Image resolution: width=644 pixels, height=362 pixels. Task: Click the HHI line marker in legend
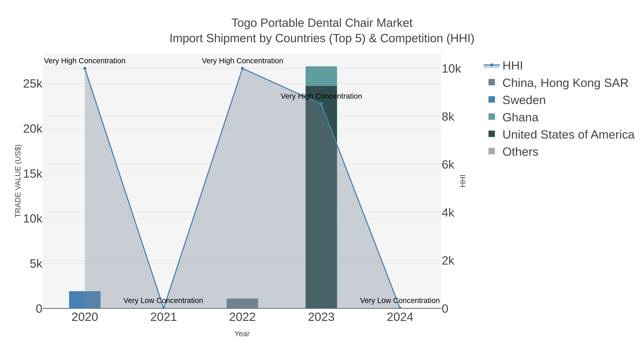click(492, 65)
